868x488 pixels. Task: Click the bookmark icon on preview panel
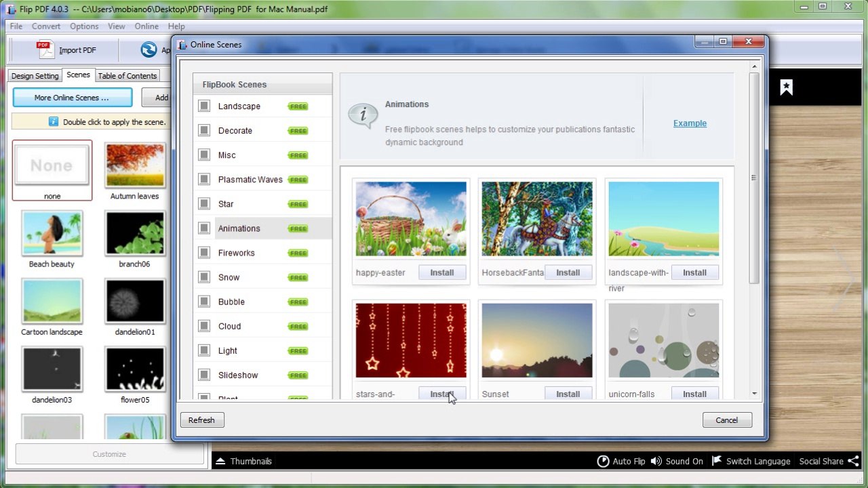click(786, 87)
